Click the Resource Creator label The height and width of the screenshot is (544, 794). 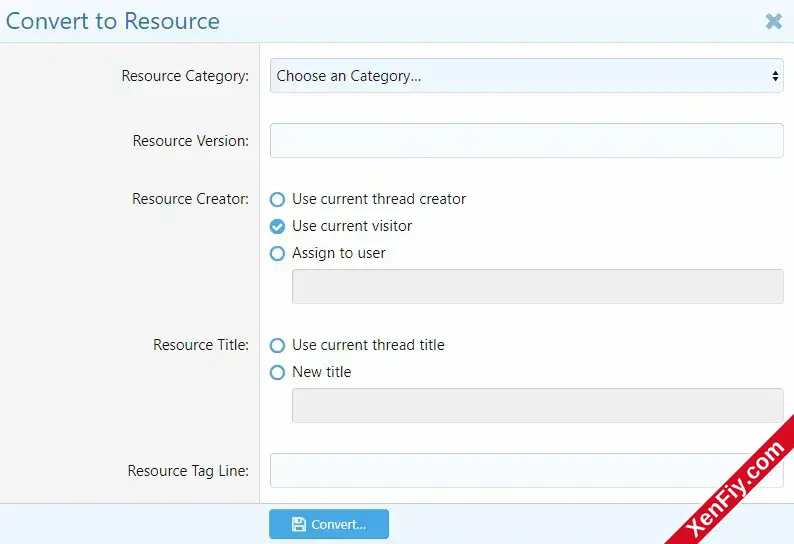point(190,199)
